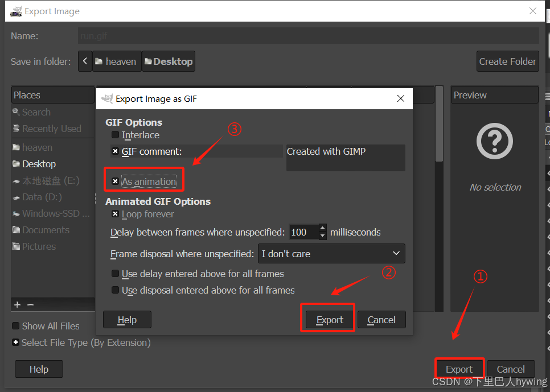
Task: Click the question mark preview icon
Action: (495, 141)
